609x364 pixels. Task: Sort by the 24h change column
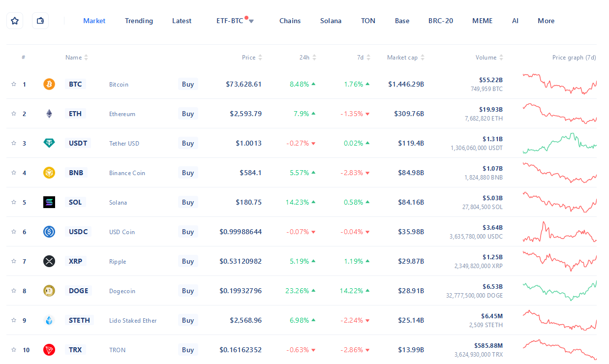coord(308,58)
